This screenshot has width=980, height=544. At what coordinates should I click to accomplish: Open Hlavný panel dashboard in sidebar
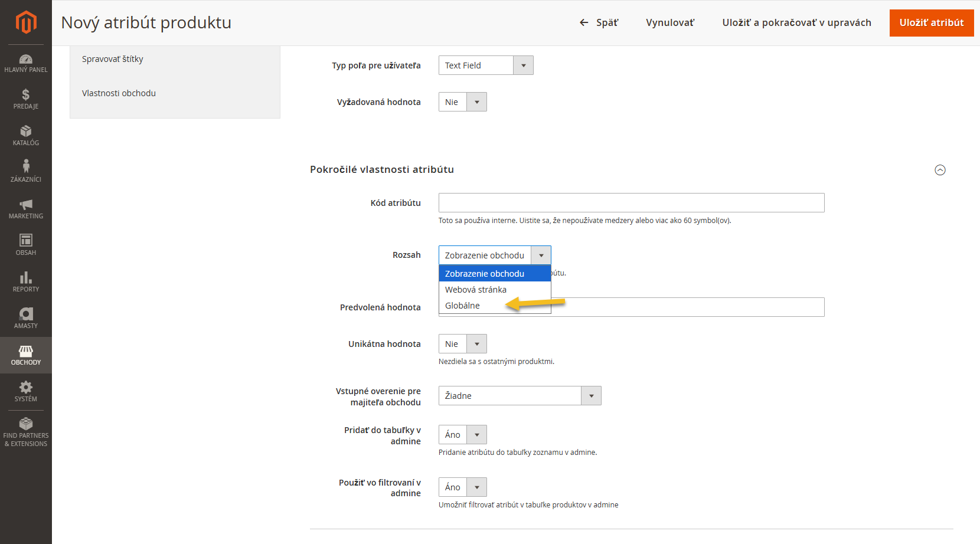(x=26, y=63)
